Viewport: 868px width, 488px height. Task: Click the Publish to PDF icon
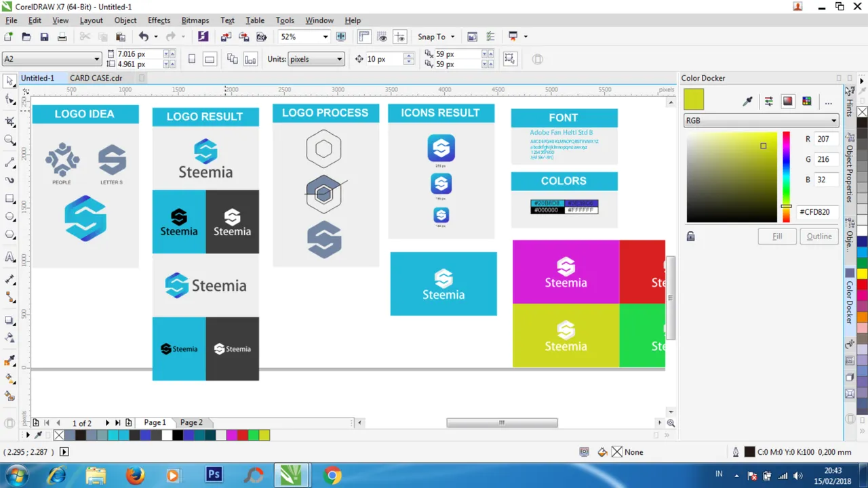point(261,37)
